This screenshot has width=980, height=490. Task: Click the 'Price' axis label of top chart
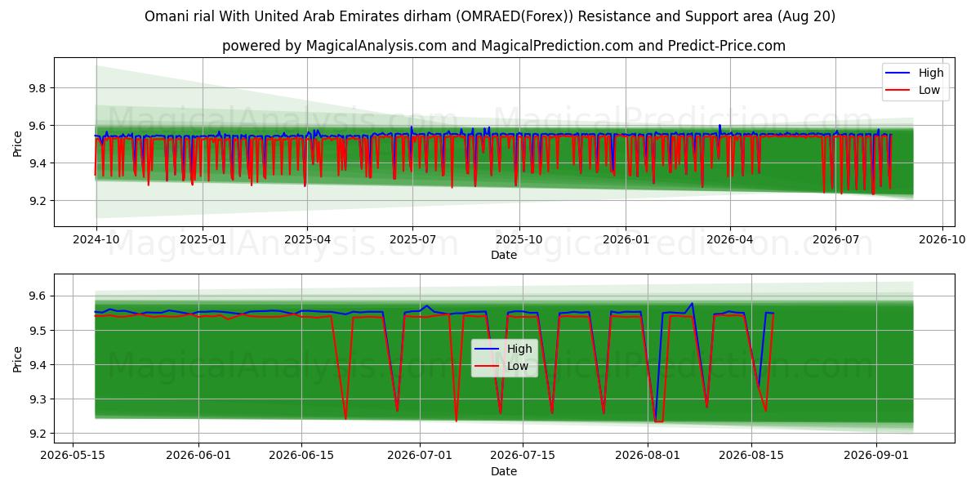pyautogui.click(x=18, y=142)
